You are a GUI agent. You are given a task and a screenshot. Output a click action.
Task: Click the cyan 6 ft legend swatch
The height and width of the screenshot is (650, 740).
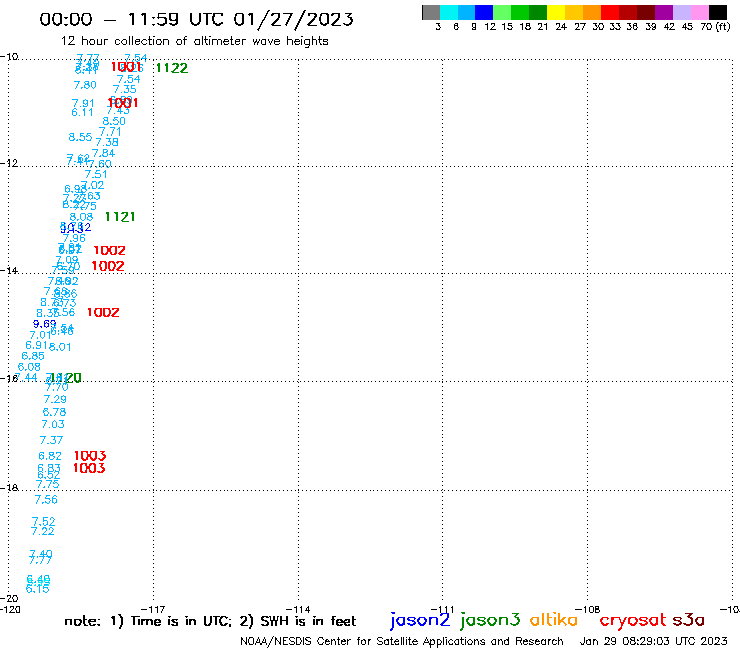pos(449,12)
